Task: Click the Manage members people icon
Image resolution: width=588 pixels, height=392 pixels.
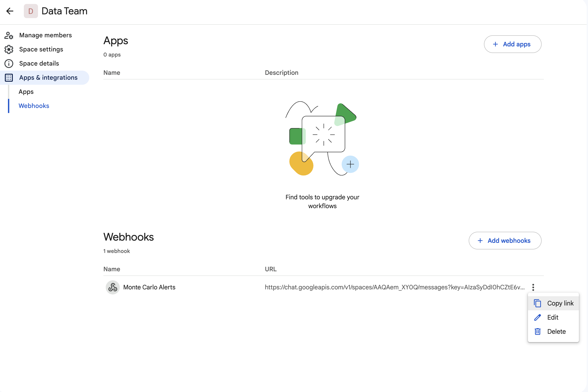Action: pyautogui.click(x=9, y=35)
